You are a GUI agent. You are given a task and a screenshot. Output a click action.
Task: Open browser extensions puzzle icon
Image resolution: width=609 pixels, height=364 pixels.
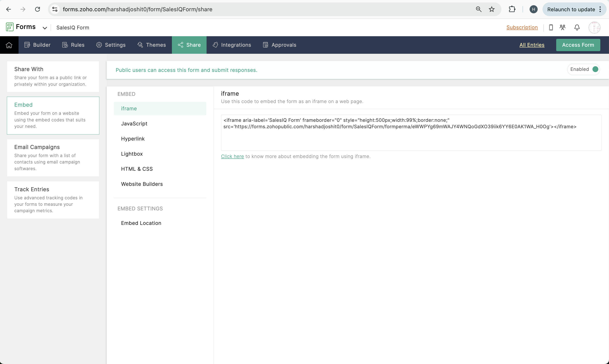pyautogui.click(x=512, y=9)
